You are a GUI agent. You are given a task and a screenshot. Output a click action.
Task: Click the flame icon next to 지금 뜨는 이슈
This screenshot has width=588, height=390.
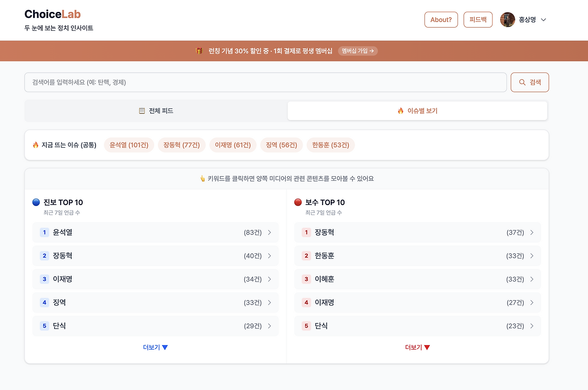pos(35,144)
